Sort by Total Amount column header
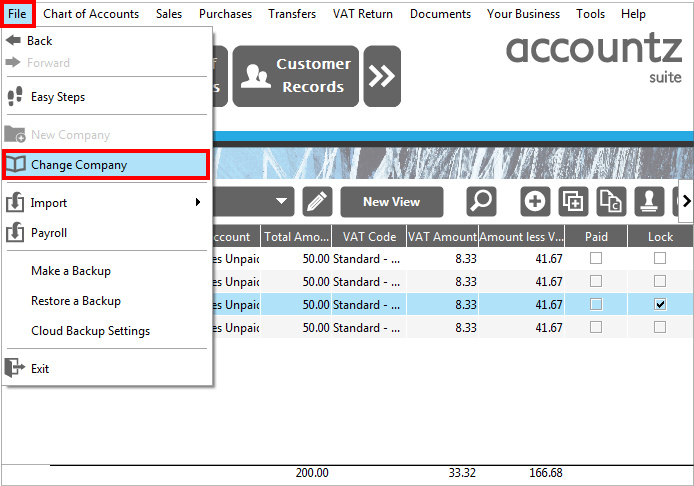 tap(296, 237)
